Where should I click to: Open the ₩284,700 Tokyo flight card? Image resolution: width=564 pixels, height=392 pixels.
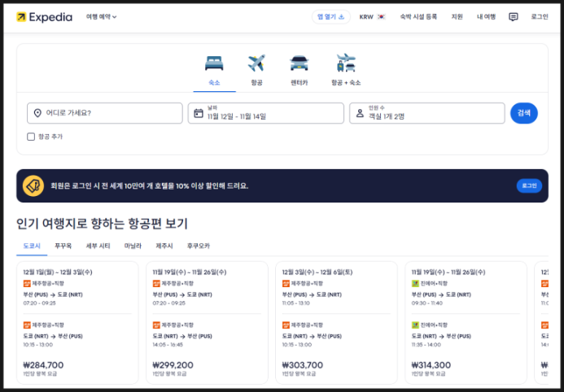[x=77, y=323]
